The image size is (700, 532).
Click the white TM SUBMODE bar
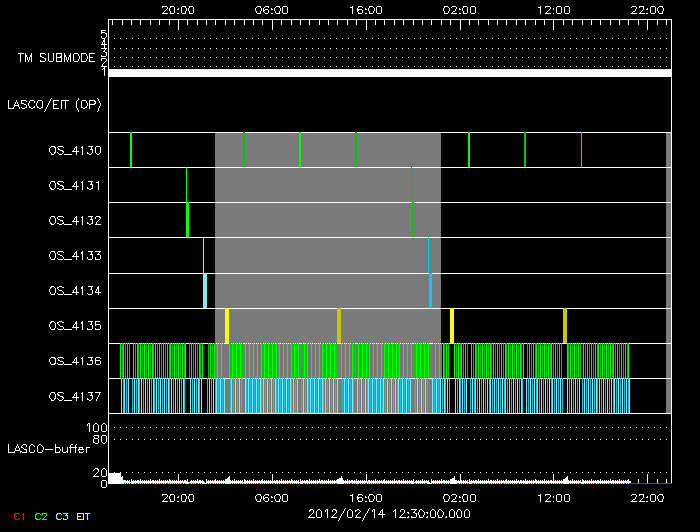389,73
